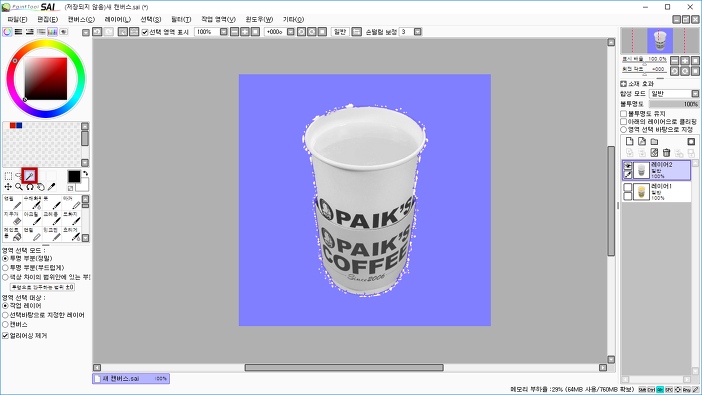Swap foreground and background colors
Image resolution: width=702 pixels, height=395 pixels.
(85, 173)
